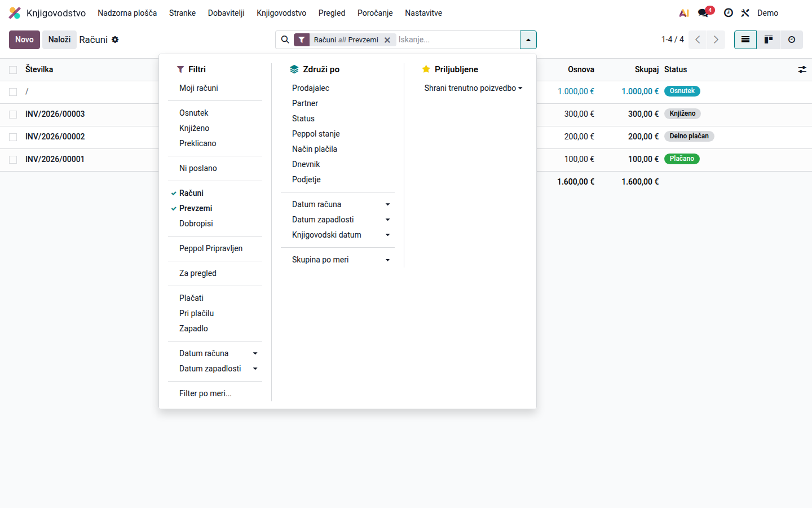Open optional columns settings icon
The height and width of the screenshot is (508, 812).
click(802, 69)
